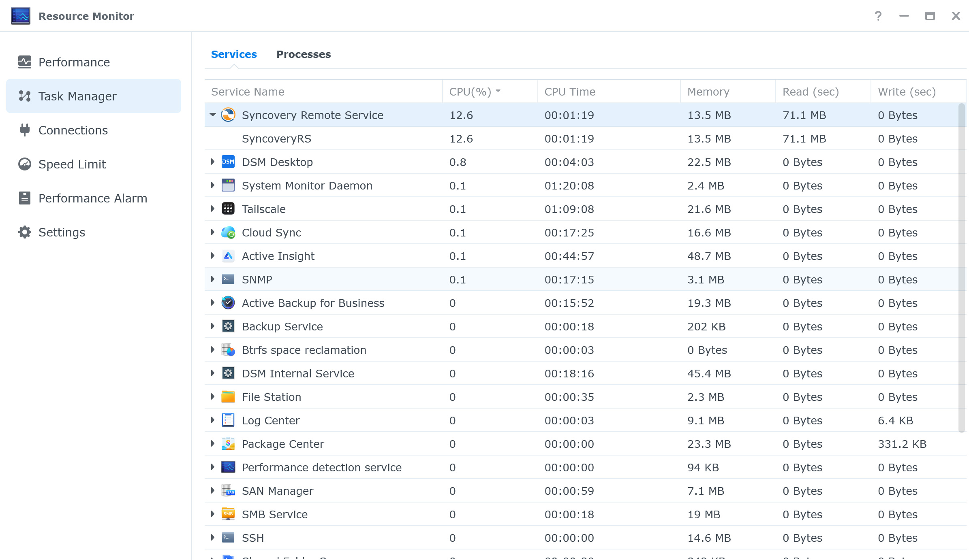Expand the Cloud Sync row

tap(213, 232)
